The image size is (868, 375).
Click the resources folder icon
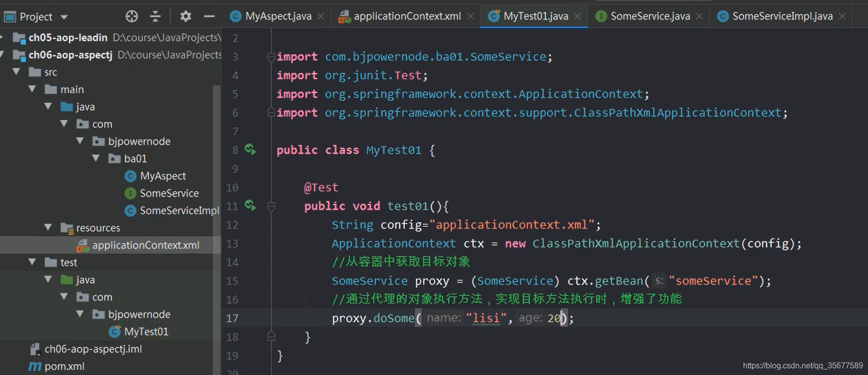tap(67, 228)
